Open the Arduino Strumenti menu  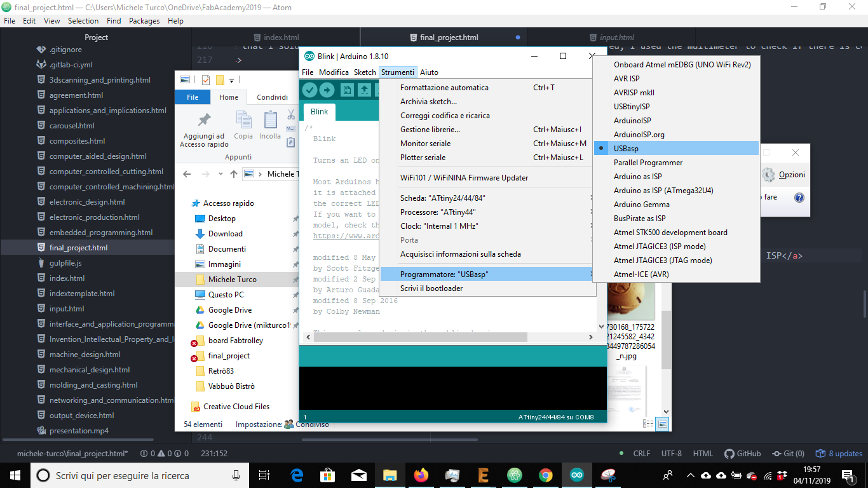pyautogui.click(x=398, y=72)
